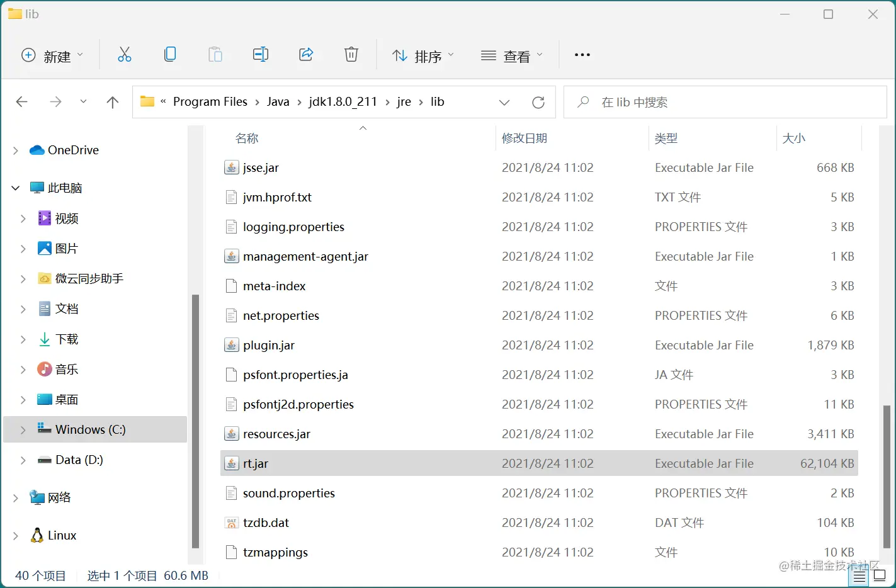The height and width of the screenshot is (588, 896).
Task: Select the net.properties file
Action: point(281,315)
